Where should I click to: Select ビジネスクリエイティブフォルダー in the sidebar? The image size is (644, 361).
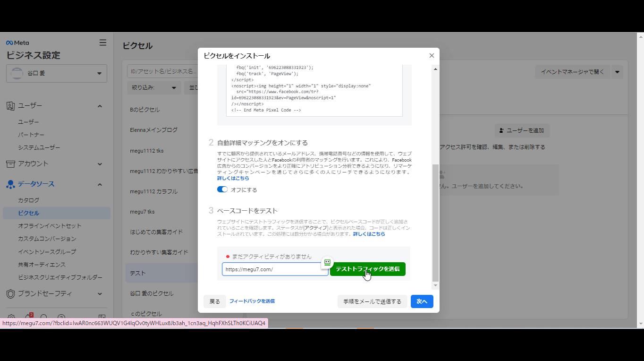point(60,277)
